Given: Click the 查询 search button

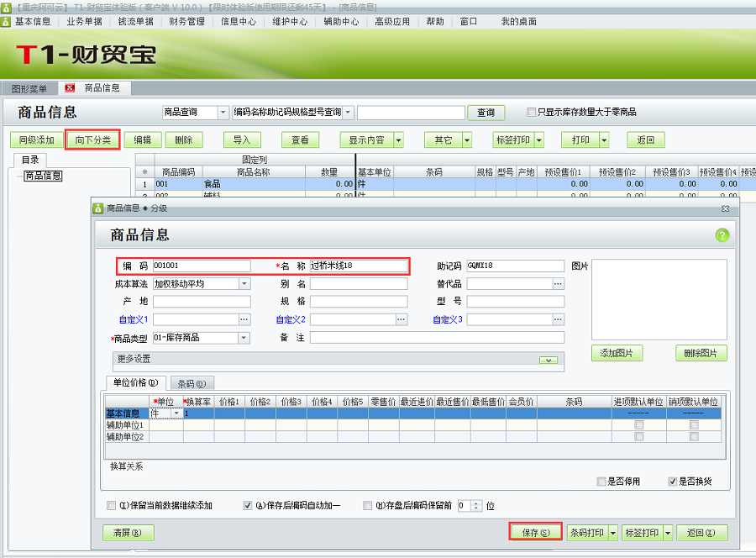Looking at the screenshot, I should click(486, 113).
